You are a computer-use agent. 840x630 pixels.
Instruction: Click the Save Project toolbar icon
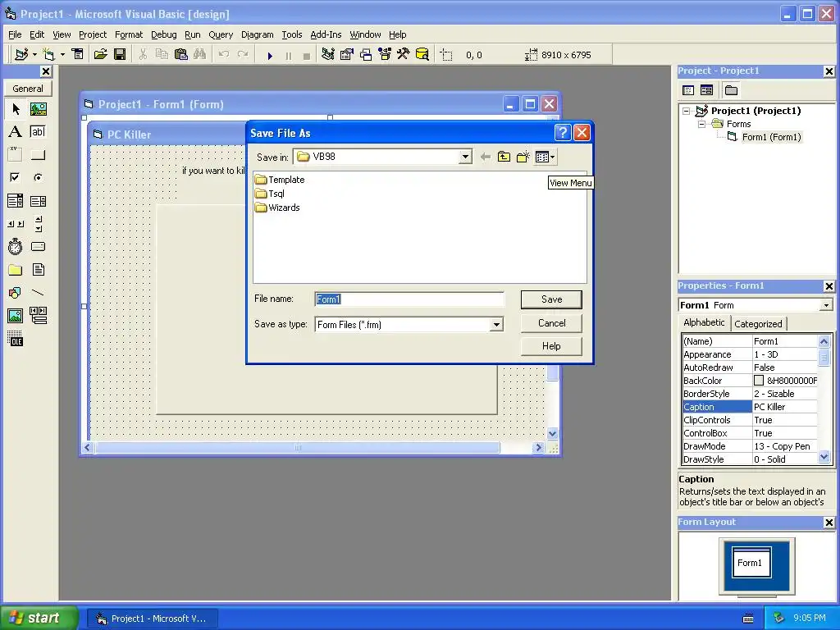[x=120, y=54]
